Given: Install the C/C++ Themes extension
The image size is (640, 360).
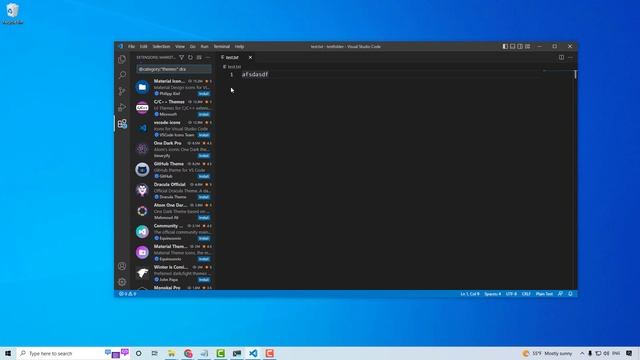Looking at the screenshot, I should coord(204,114).
